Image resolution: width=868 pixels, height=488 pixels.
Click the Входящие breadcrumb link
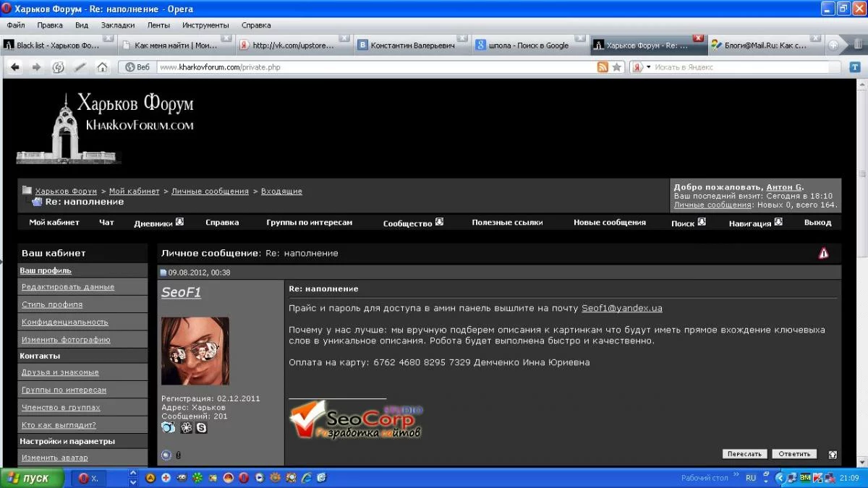[281, 191]
